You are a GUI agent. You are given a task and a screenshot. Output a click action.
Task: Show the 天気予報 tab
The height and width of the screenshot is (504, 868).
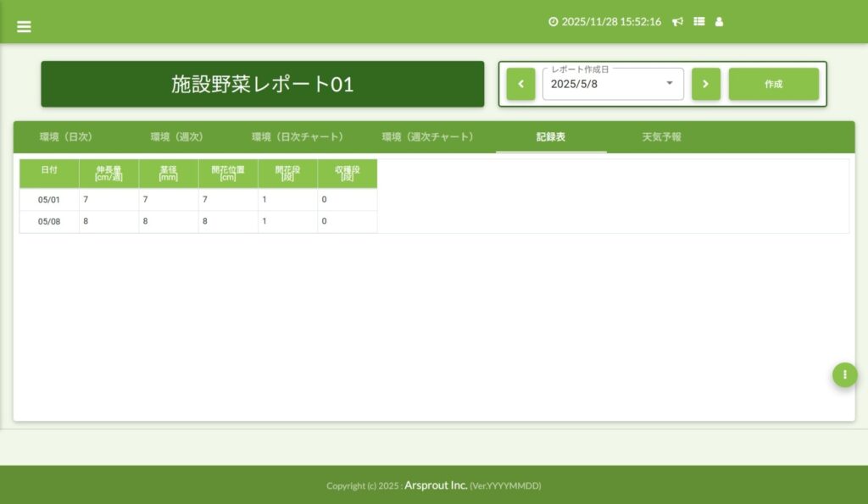pyautogui.click(x=661, y=136)
